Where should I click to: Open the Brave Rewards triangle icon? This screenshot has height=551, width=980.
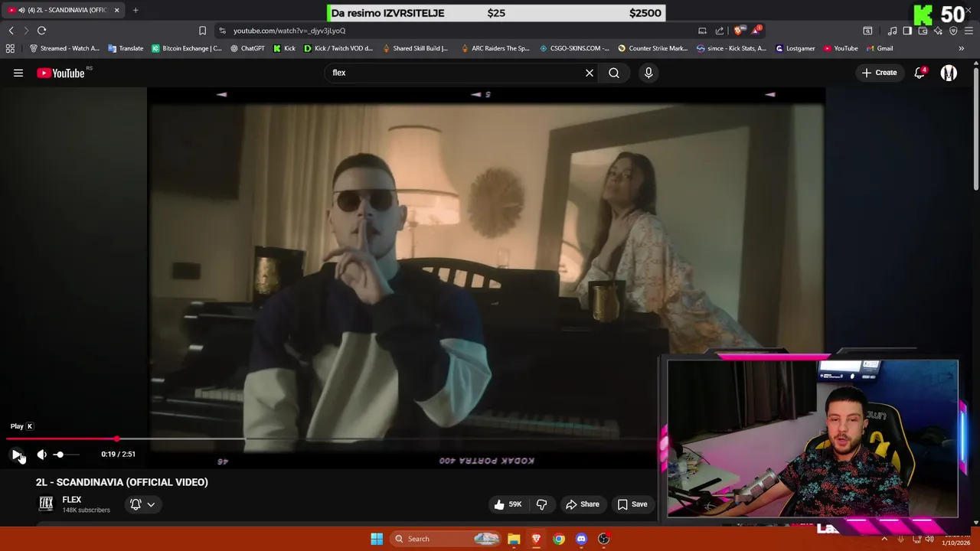click(x=756, y=31)
